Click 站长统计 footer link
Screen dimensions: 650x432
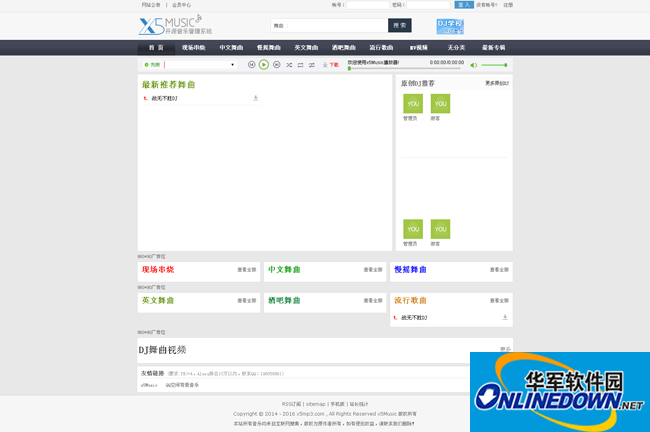359,404
